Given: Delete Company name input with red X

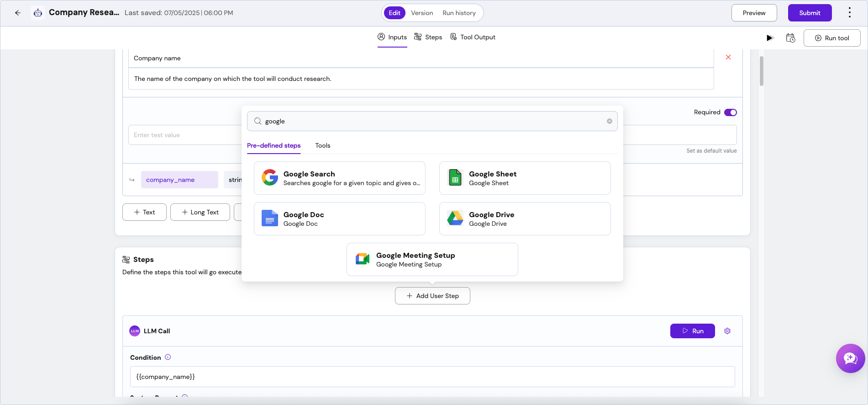Looking at the screenshot, I should (x=728, y=57).
